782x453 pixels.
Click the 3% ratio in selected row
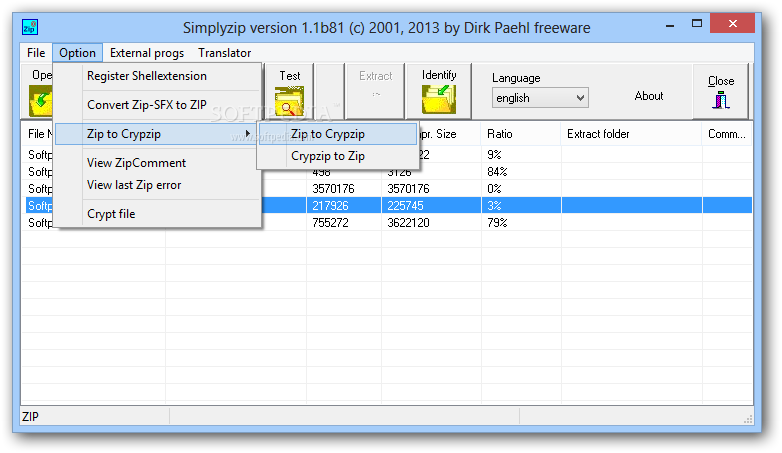tap(494, 206)
